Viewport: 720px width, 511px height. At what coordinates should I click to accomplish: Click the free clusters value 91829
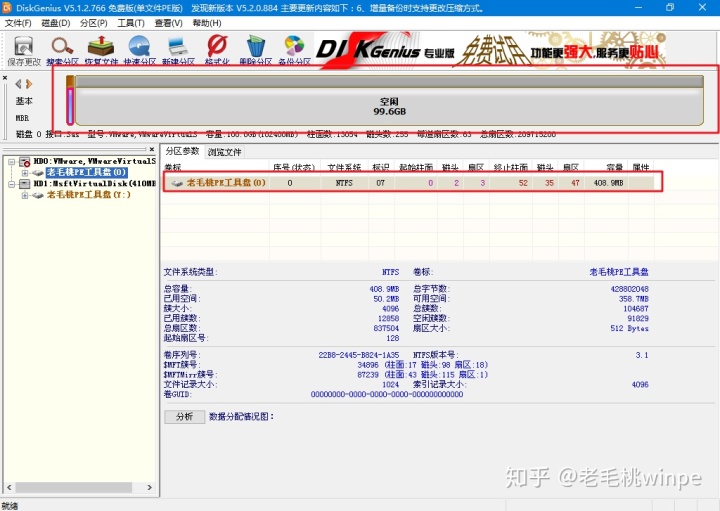(x=638, y=318)
